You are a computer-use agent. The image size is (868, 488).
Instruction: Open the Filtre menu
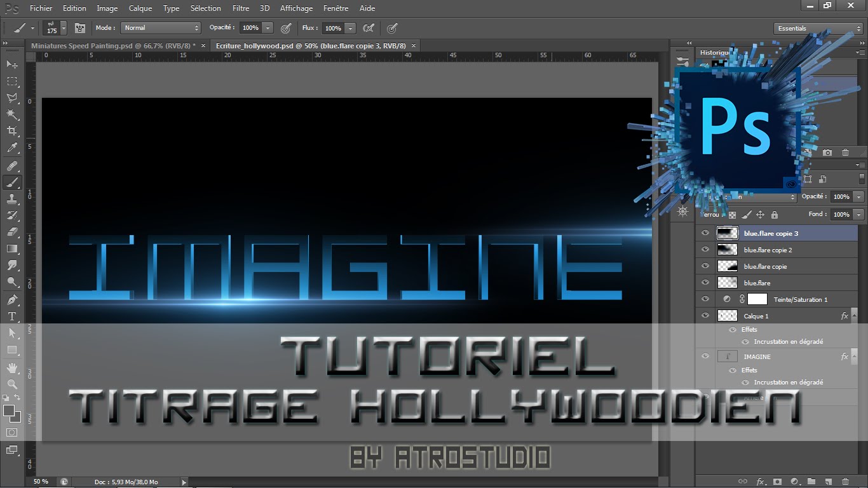240,8
